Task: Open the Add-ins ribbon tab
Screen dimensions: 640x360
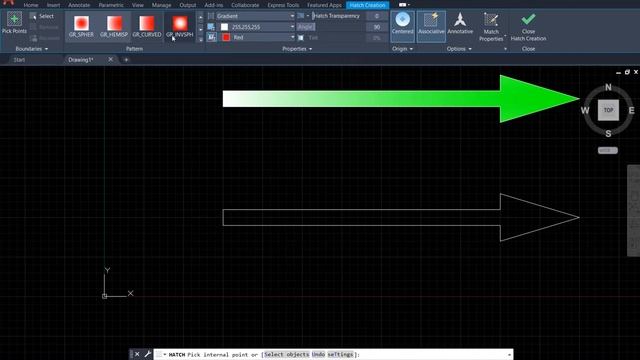Action: click(x=213, y=5)
